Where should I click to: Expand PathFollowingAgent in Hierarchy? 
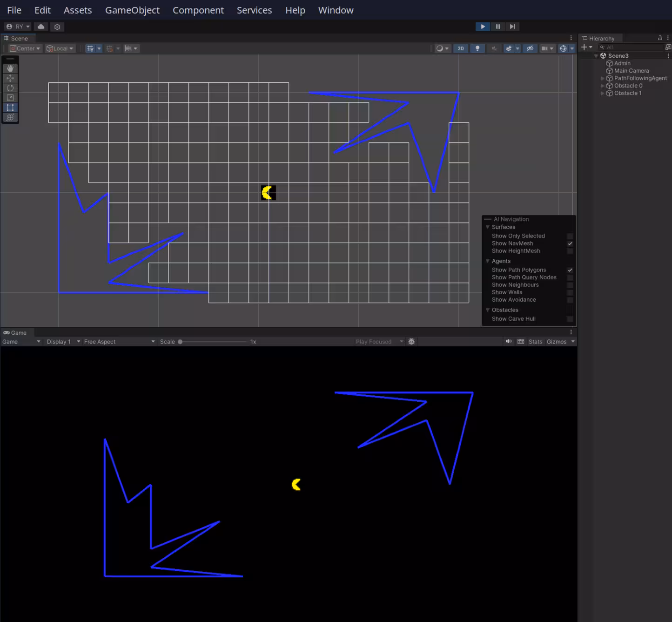[x=603, y=79]
